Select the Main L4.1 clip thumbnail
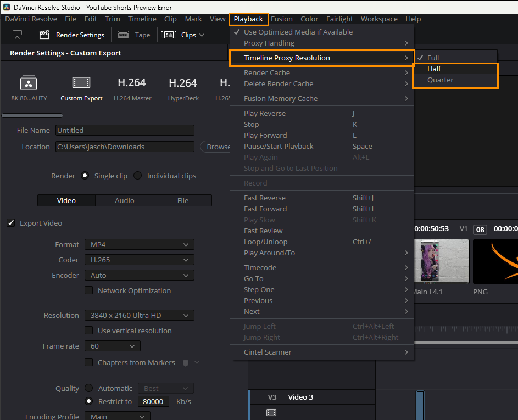 point(441,261)
